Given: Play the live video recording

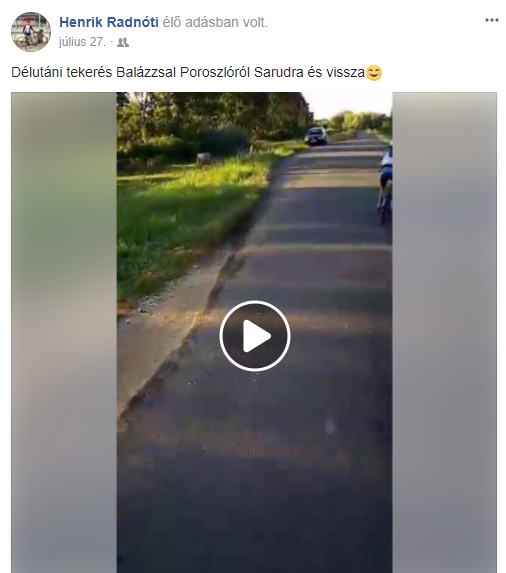Looking at the screenshot, I should pos(255,336).
